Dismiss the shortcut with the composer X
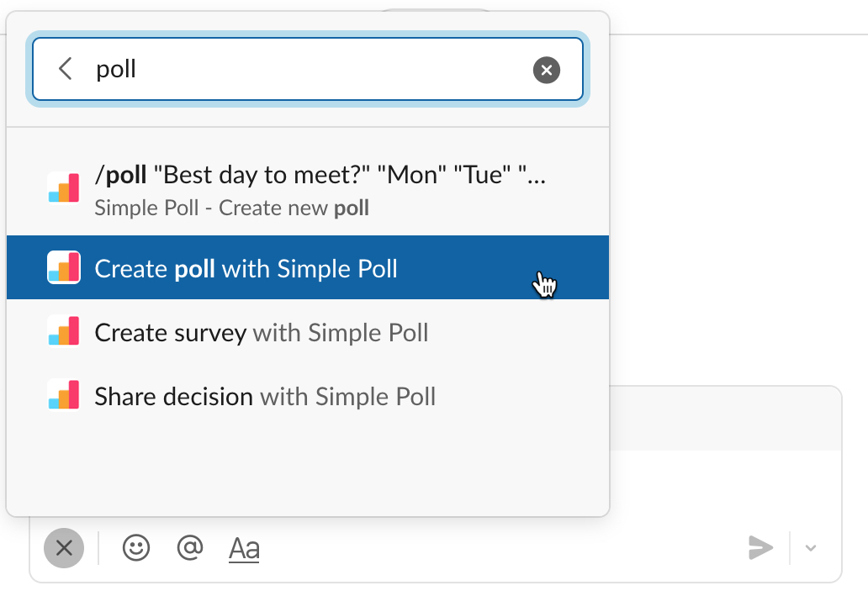Screen dimensions: 868x612 coord(64,547)
